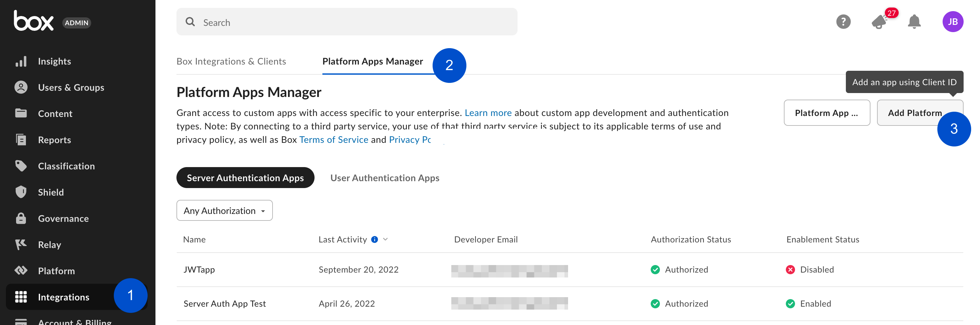
Task: Open the Any Authorization dropdown
Action: 224,210
